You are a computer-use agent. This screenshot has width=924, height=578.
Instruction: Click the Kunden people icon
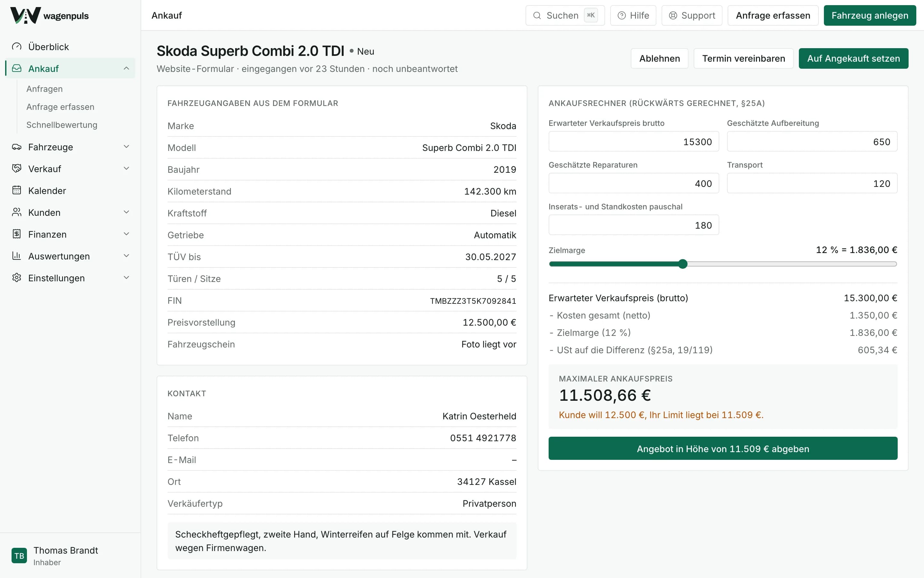16,212
